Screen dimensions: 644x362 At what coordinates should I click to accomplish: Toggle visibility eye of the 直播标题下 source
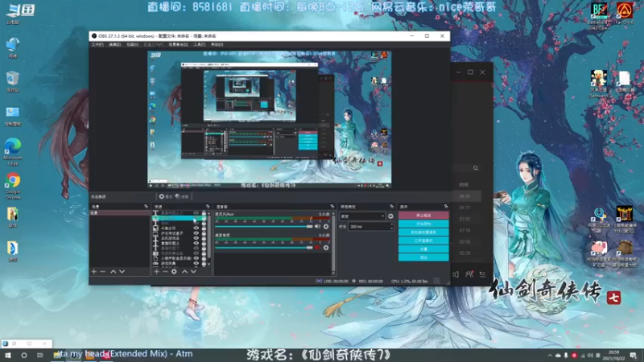point(196,249)
